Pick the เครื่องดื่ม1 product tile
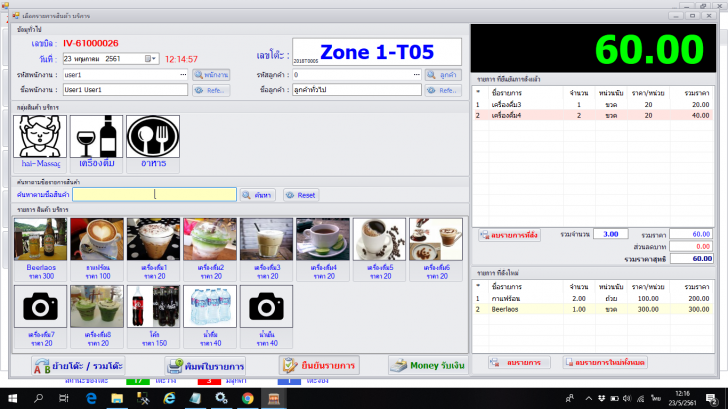This screenshot has width=728, height=409. 154,249
